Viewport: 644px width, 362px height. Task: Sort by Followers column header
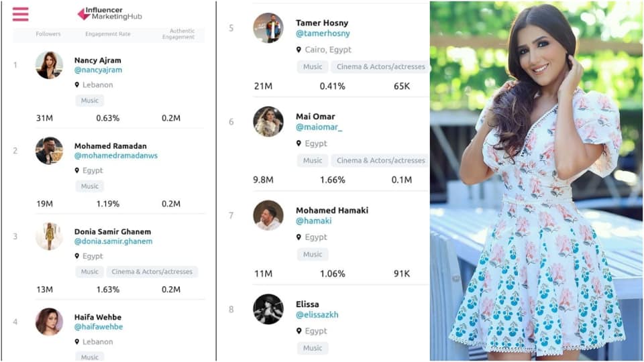pos(48,34)
